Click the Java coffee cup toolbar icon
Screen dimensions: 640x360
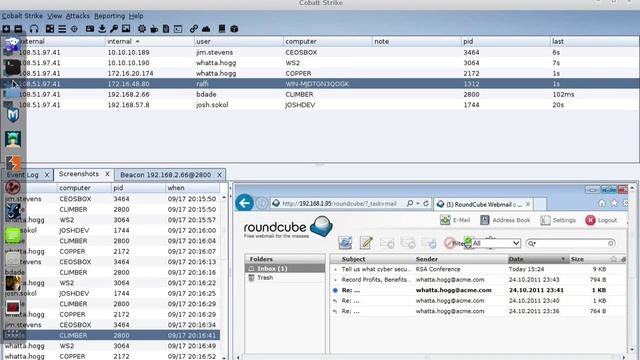[x=154, y=29]
